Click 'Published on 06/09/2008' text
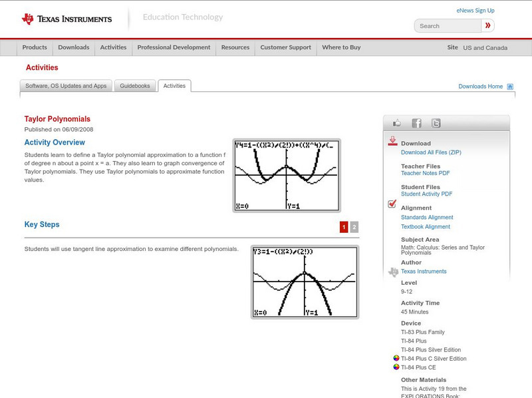 tap(59, 129)
